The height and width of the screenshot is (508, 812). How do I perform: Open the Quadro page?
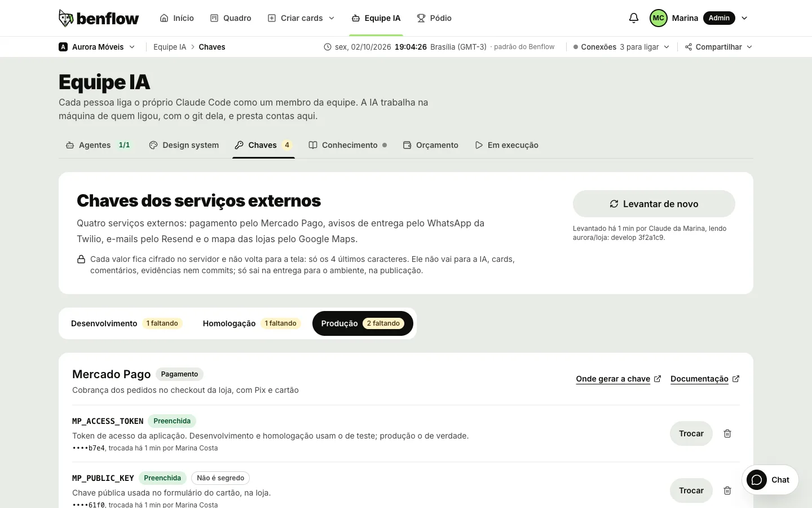(x=231, y=18)
